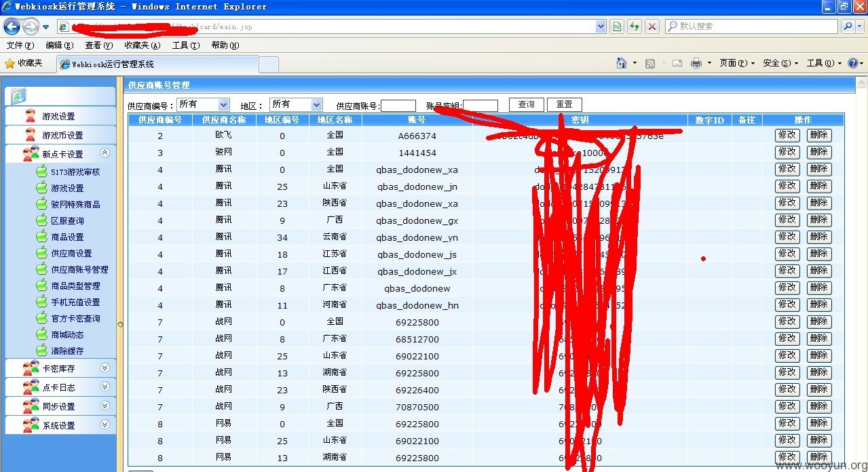Open the 编辑(E) menu
868x472 pixels.
(59, 45)
